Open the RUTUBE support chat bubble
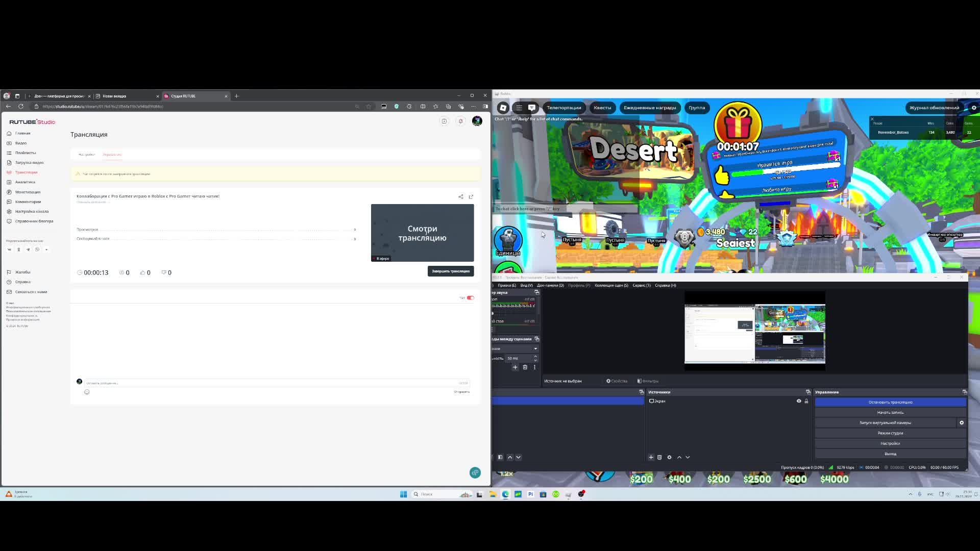Viewport: 980px width, 551px height. [x=475, y=472]
